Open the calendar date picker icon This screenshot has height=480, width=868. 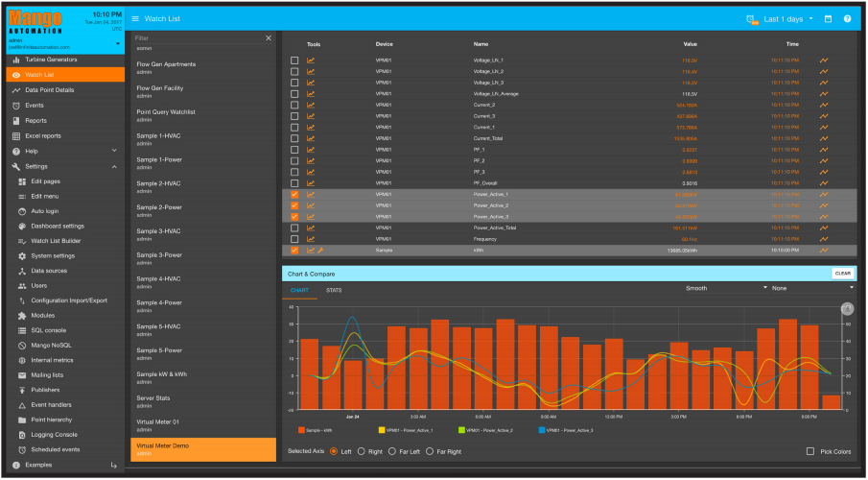[828, 19]
